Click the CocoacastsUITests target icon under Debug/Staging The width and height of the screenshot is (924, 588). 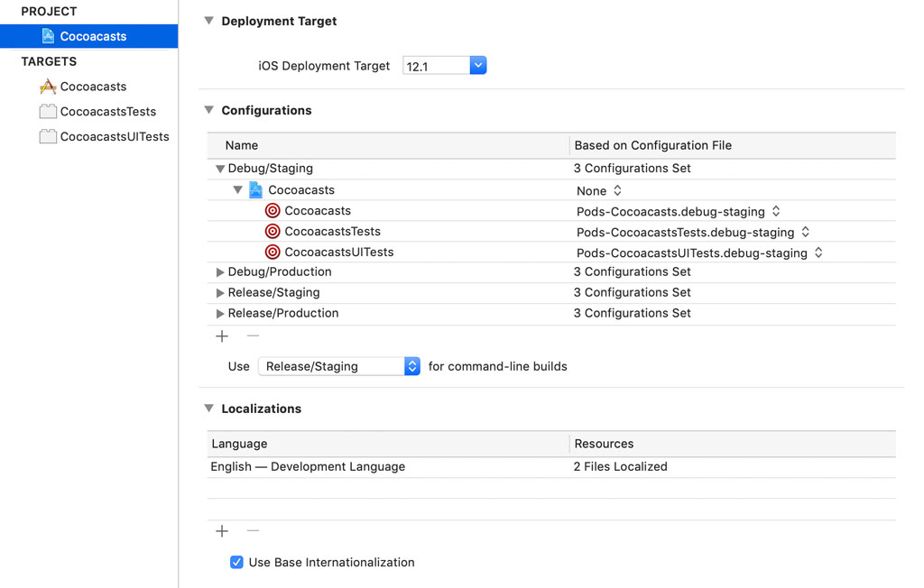click(x=273, y=252)
